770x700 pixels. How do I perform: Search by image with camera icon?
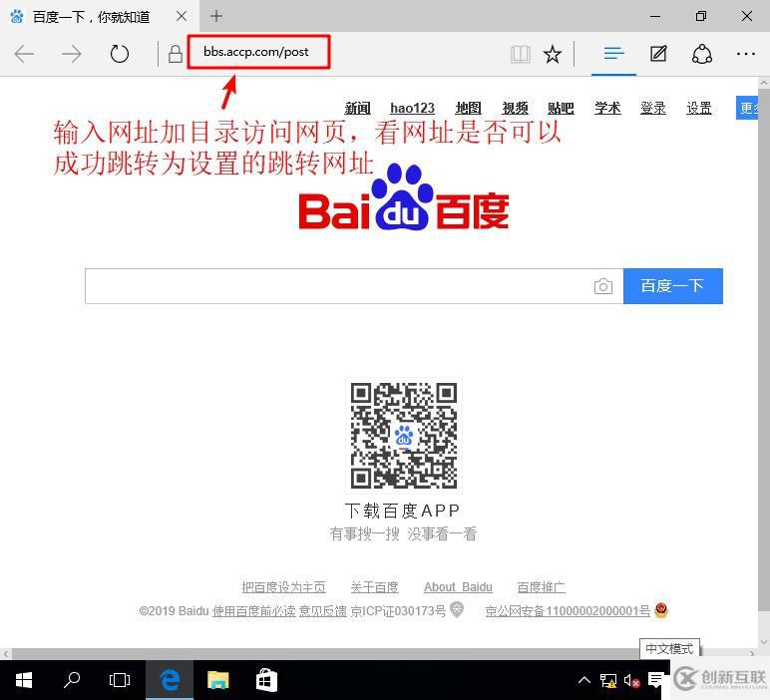pyautogui.click(x=603, y=286)
